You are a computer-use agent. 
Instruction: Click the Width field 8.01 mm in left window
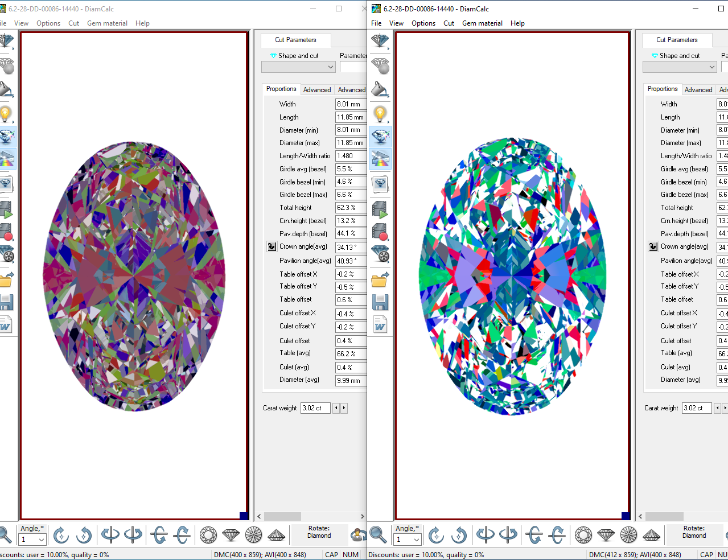coord(351,104)
